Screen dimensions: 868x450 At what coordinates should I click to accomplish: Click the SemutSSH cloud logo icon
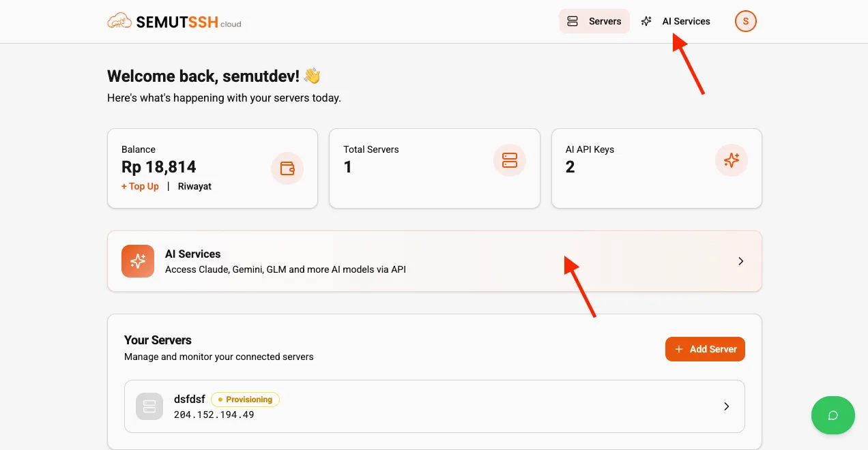119,20
